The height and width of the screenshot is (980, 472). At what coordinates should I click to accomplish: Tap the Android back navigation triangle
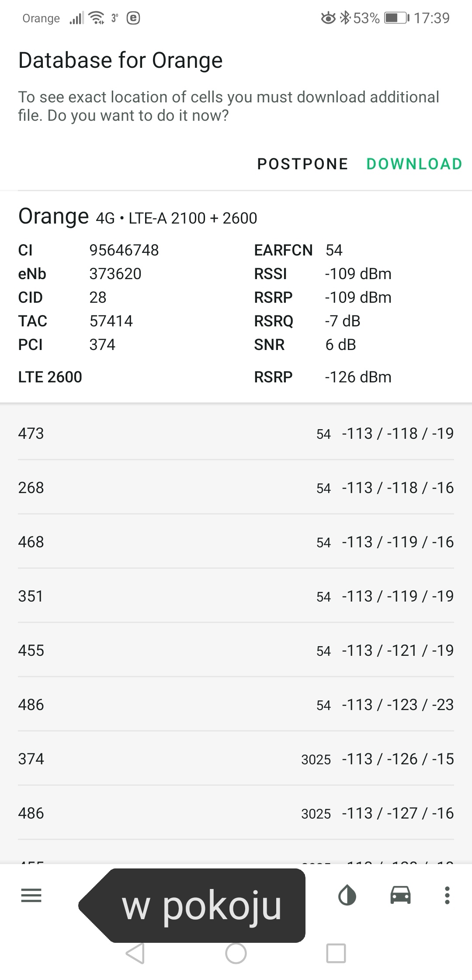(x=135, y=952)
